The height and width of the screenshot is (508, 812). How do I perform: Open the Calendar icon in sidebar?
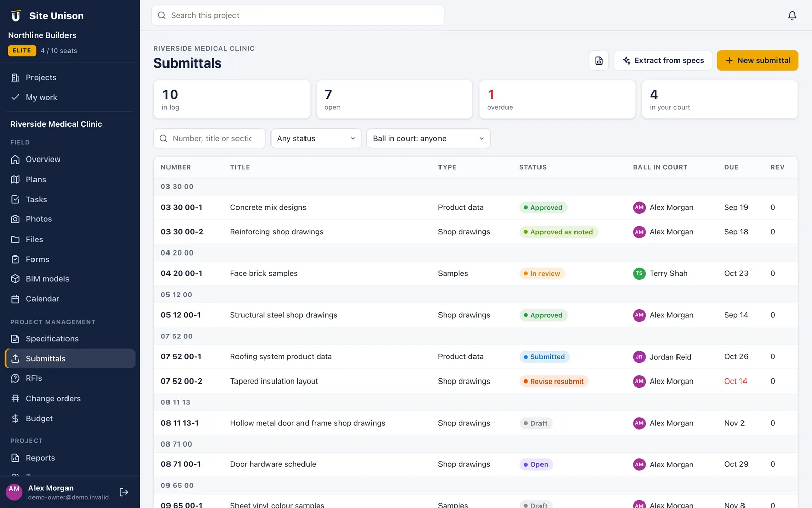(x=15, y=299)
